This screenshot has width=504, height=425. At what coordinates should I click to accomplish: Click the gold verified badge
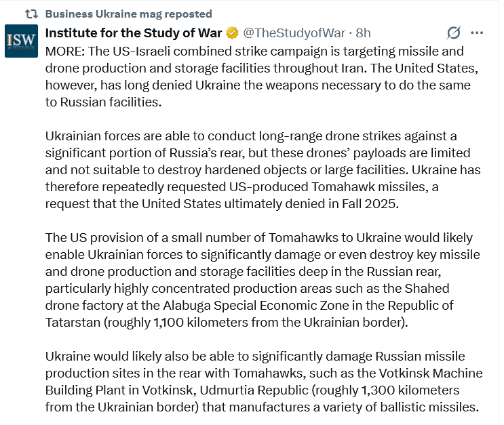pyautogui.click(x=231, y=33)
